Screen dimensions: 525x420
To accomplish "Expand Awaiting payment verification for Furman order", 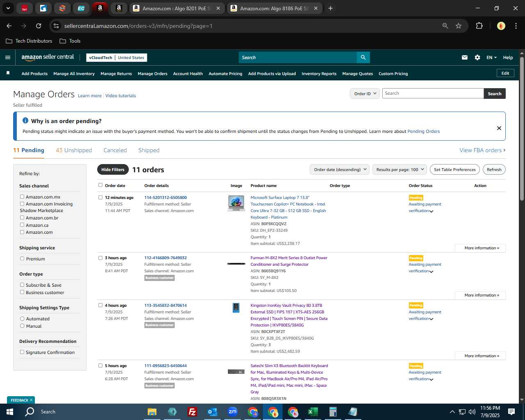I will (x=431, y=272).
